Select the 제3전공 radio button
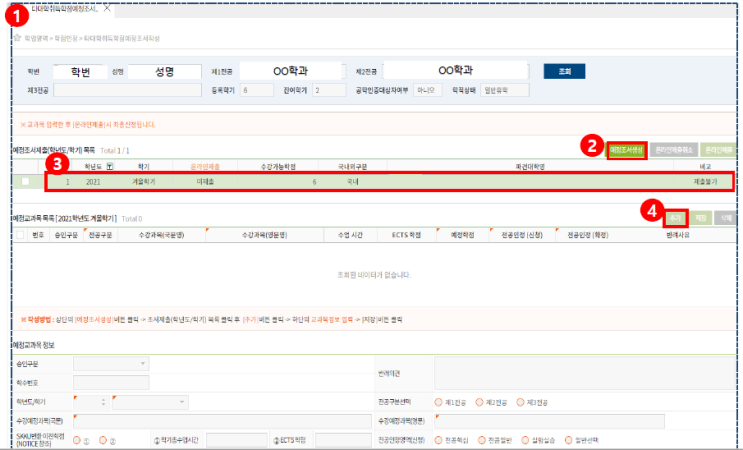Image resolution: width=743 pixels, height=450 pixels. coord(520,402)
